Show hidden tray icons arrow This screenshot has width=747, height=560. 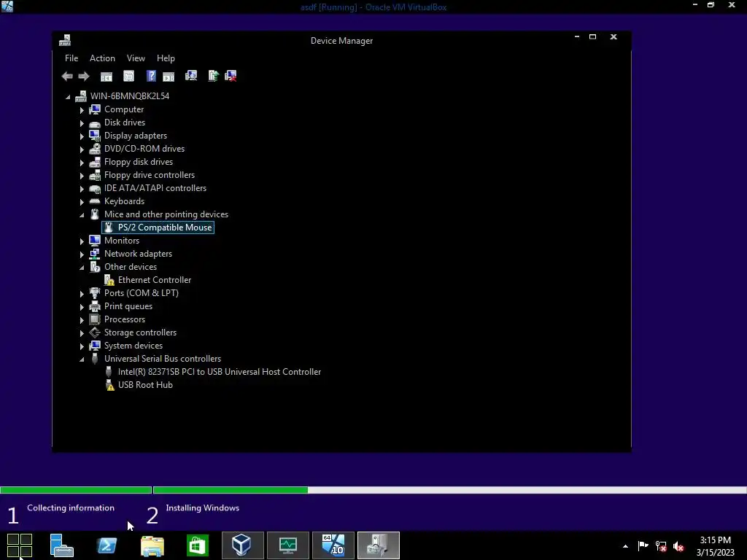click(625, 546)
